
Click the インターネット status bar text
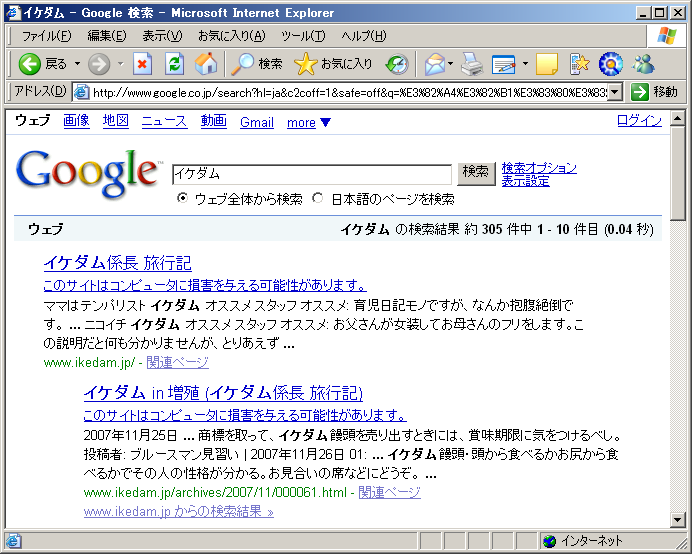coord(592,541)
